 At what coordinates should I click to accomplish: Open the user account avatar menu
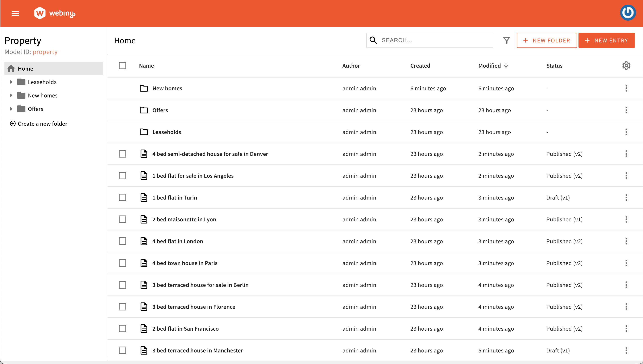click(627, 13)
